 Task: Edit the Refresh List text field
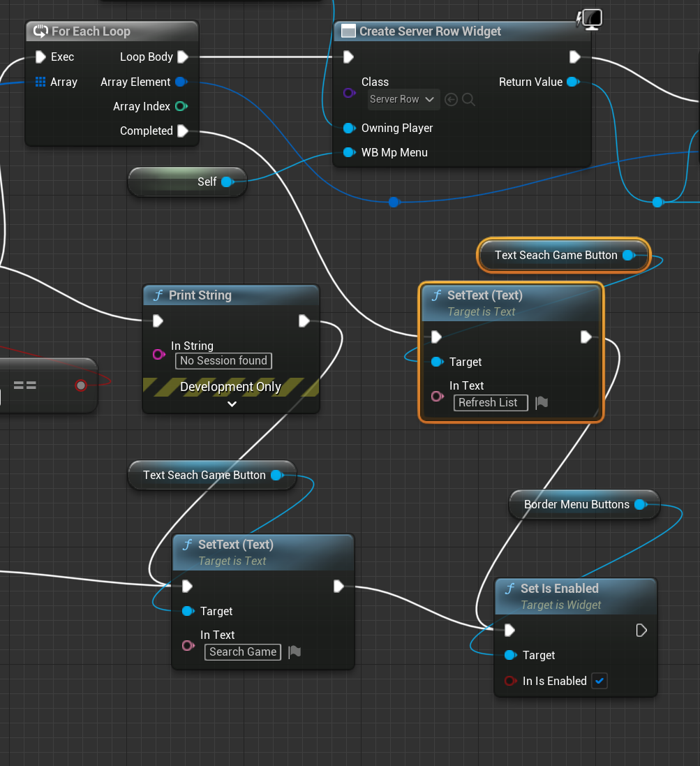pos(491,402)
